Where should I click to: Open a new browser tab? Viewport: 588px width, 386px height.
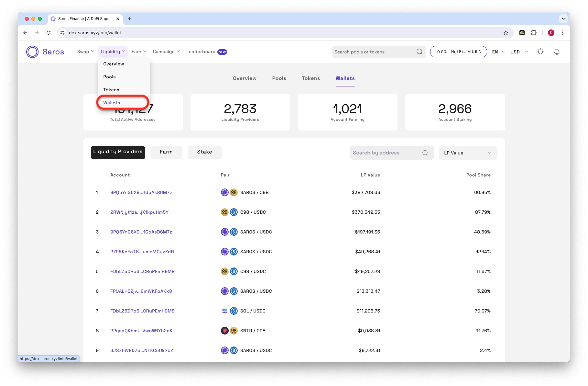click(129, 19)
